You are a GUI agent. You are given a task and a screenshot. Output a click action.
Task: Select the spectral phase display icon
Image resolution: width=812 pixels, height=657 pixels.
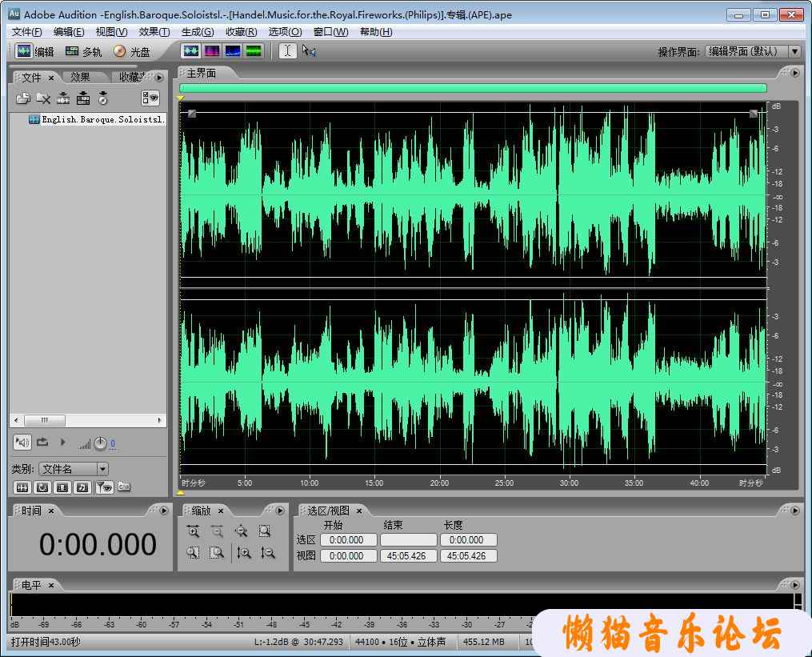pyautogui.click(x=254, y=50)
